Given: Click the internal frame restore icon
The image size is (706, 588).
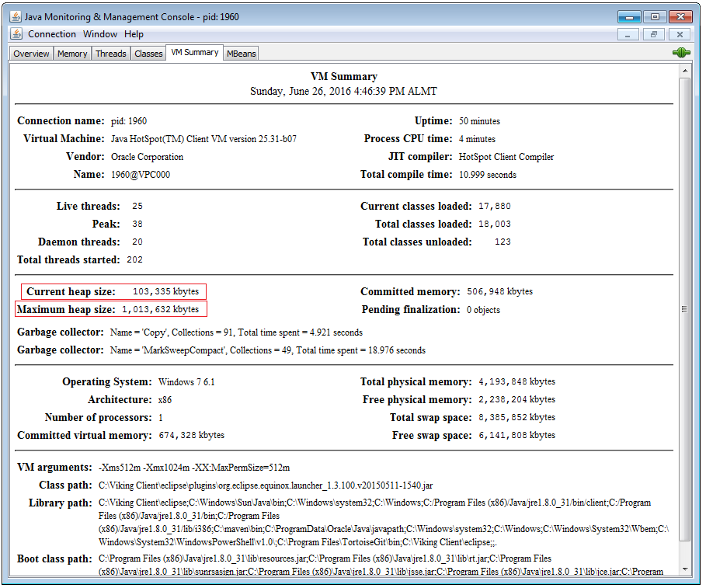Looking at the screenshot, I should 653,34.
